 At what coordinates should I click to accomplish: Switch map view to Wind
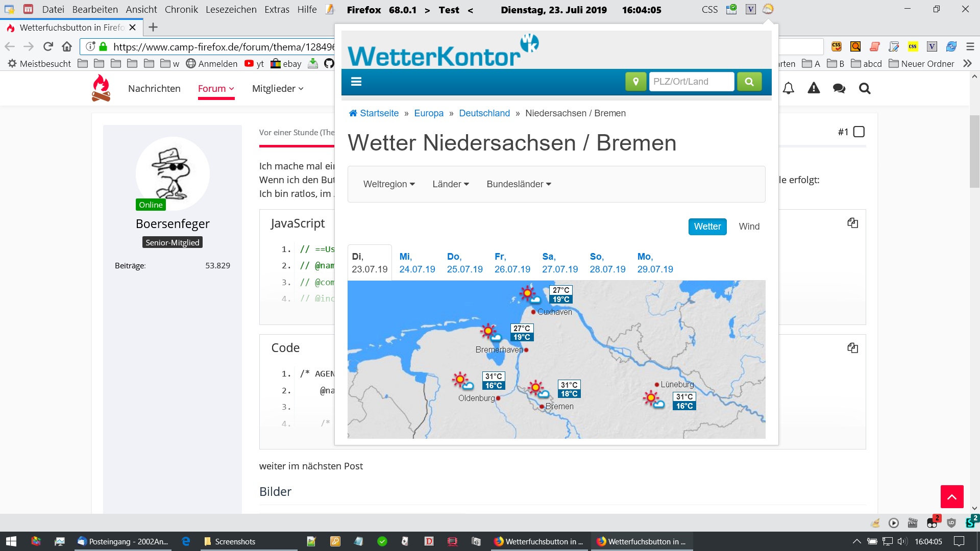coord(749,227)
